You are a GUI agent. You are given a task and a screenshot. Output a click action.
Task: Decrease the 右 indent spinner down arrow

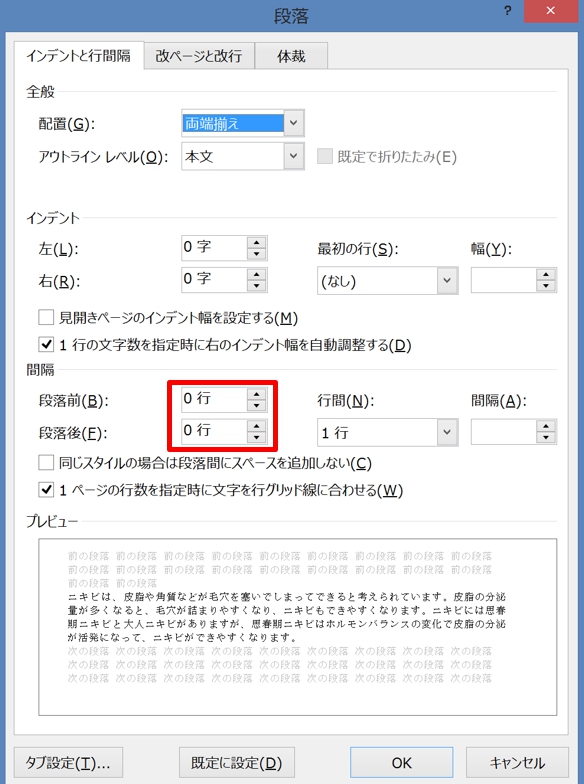click(x=256, y=286)
